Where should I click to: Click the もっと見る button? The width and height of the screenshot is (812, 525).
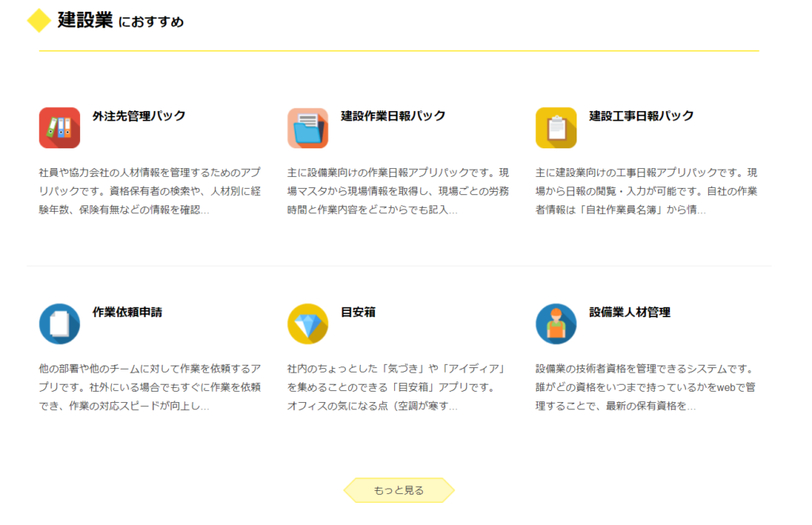pyautogui.click(x=399, y=490)
